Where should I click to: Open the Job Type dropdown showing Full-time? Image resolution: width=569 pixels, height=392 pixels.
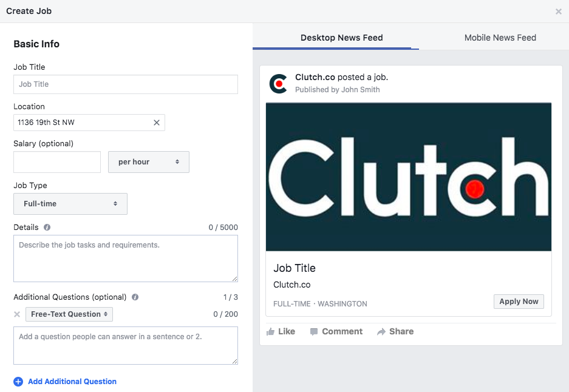coord(70,203)
